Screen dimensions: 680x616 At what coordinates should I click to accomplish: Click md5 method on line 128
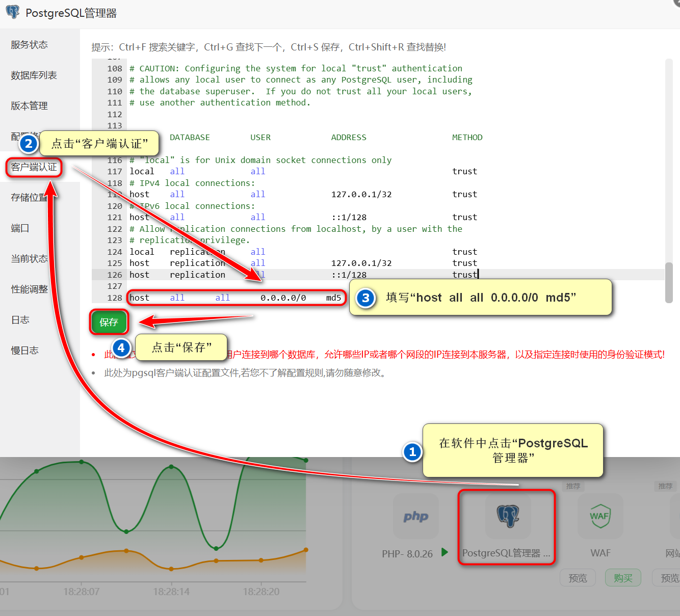click(334, 298)
